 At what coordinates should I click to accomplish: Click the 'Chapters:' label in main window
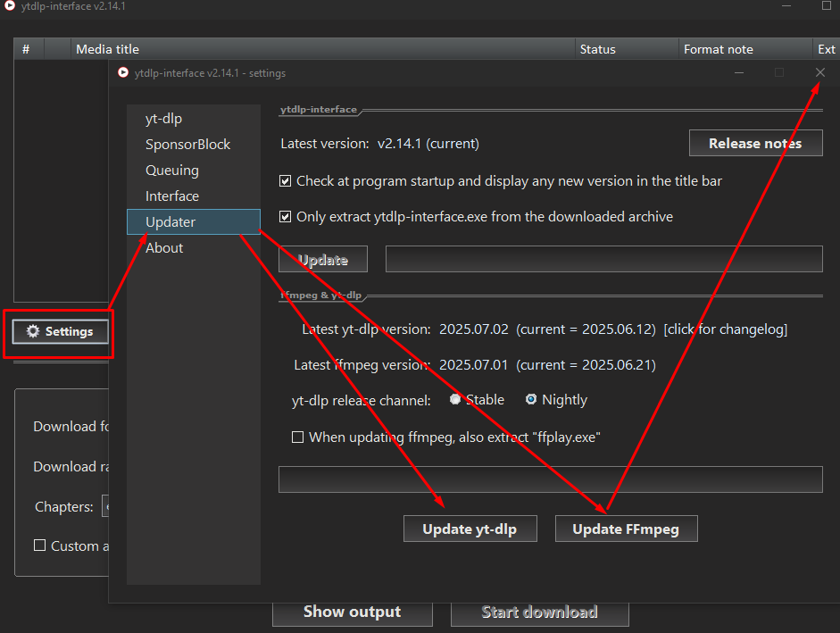63,507
